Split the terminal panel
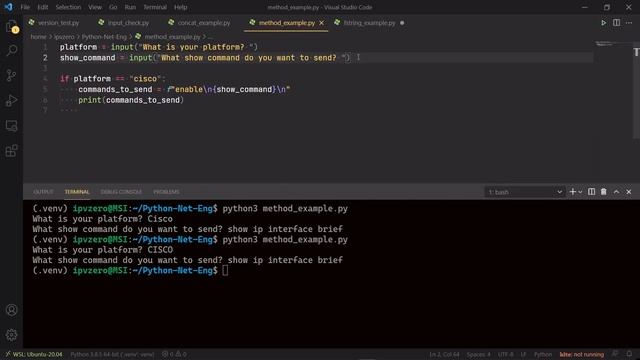 pyautogui.click(x=591, y=192)
